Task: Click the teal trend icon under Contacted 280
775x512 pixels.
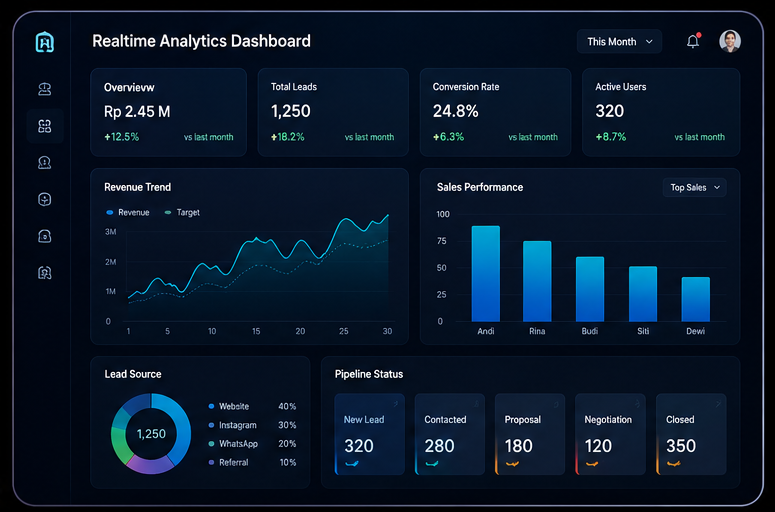Action: pyautogui.click(x=431, y=464)
